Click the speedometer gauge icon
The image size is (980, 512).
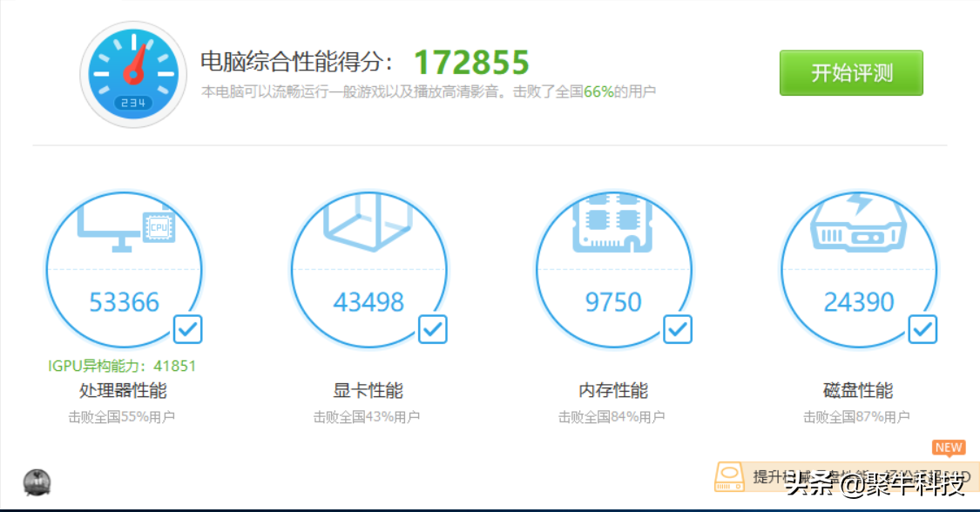tap(133, 74)
